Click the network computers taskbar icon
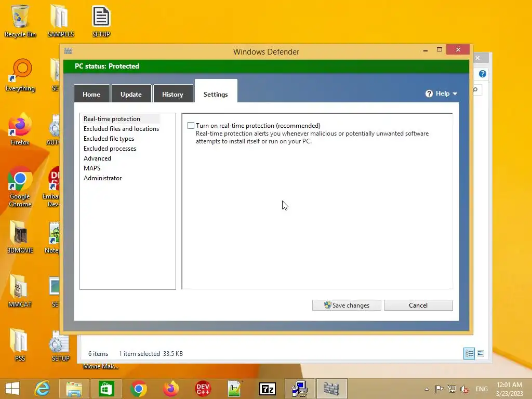The width and height of the screenshot is (532, 399). (x=300, y=389)
